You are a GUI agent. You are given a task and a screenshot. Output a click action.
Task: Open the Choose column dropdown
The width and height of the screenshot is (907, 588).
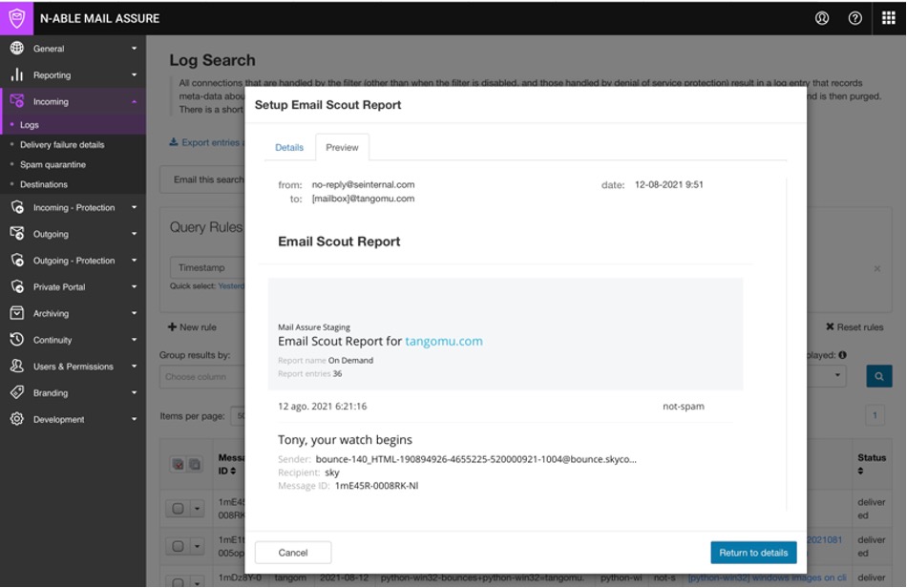(201, 376)
